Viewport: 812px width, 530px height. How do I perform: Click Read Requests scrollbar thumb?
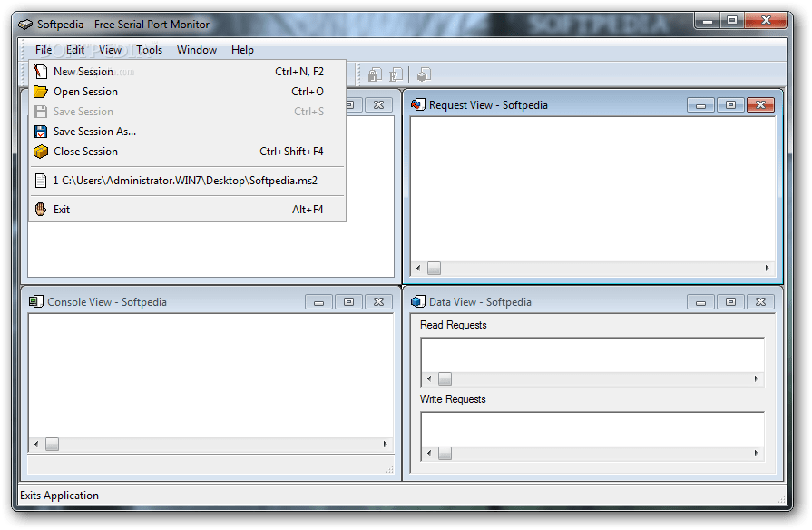(x=445, y=379)
